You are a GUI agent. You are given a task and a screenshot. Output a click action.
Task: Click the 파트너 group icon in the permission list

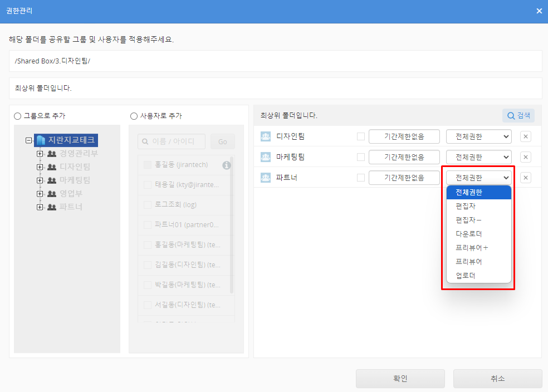click(x=266, y=178)
